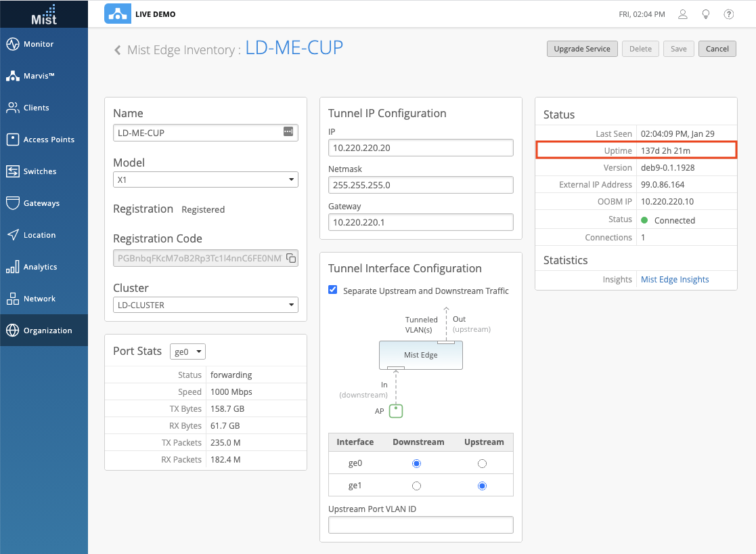
Task: Open the Model dropdown
Action: point(206,179)
